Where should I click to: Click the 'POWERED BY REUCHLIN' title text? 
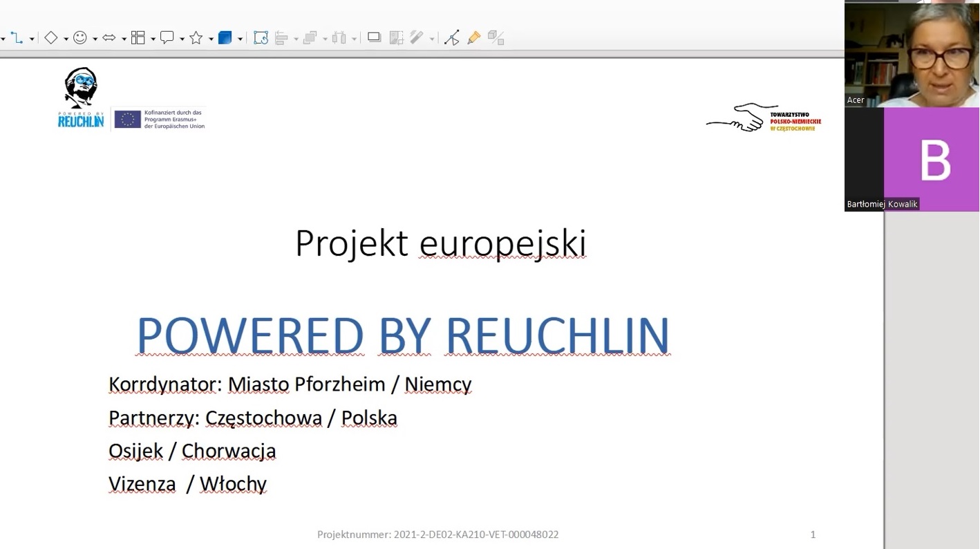click(x=403, y=335)
